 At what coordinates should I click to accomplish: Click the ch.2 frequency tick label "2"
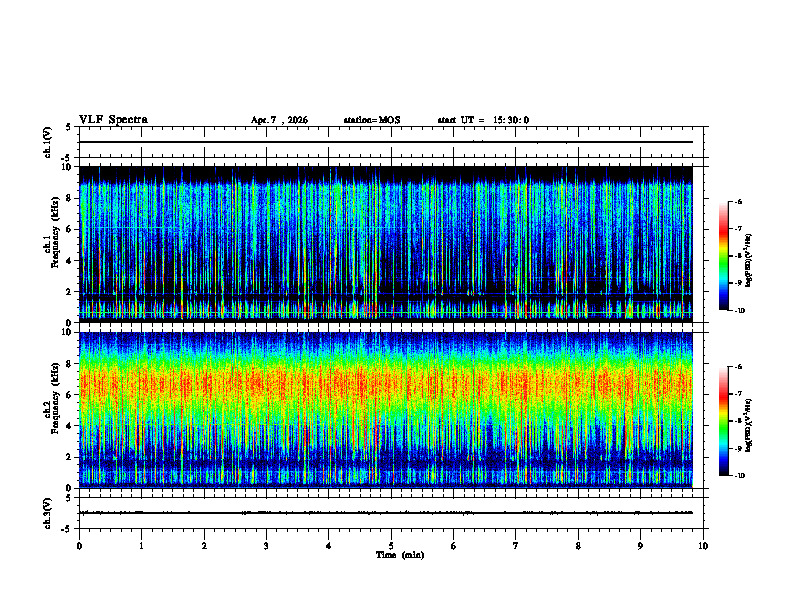[x=68, y=457]
